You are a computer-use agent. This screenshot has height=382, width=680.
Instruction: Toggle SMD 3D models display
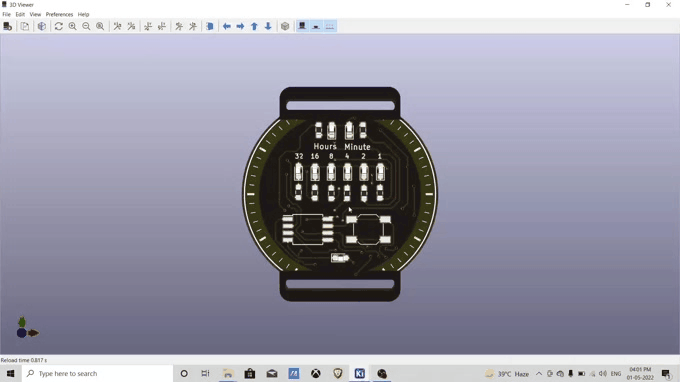tap(316, 26)
